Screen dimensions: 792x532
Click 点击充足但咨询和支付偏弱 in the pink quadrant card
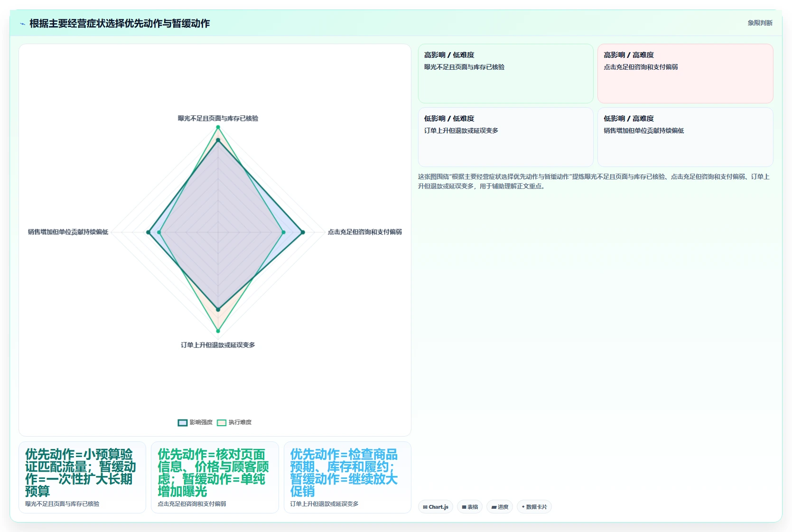(x=641, y=67)
